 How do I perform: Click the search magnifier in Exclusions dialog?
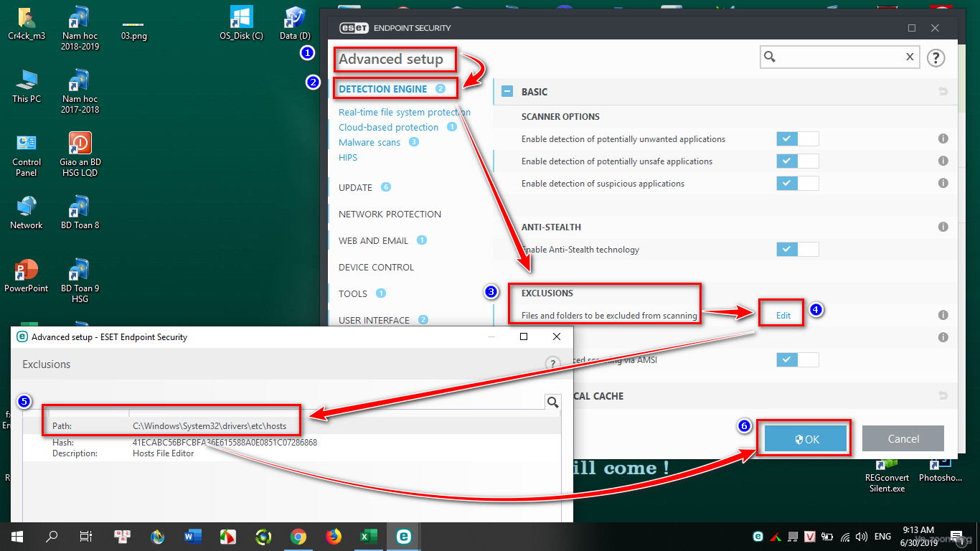[x=552, y=402]
